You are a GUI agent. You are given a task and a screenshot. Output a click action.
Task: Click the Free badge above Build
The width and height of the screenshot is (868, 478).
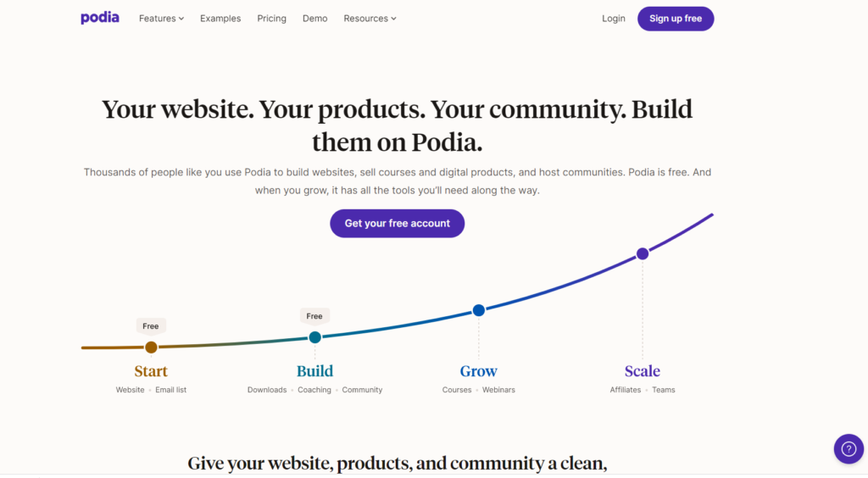point(314,316)
